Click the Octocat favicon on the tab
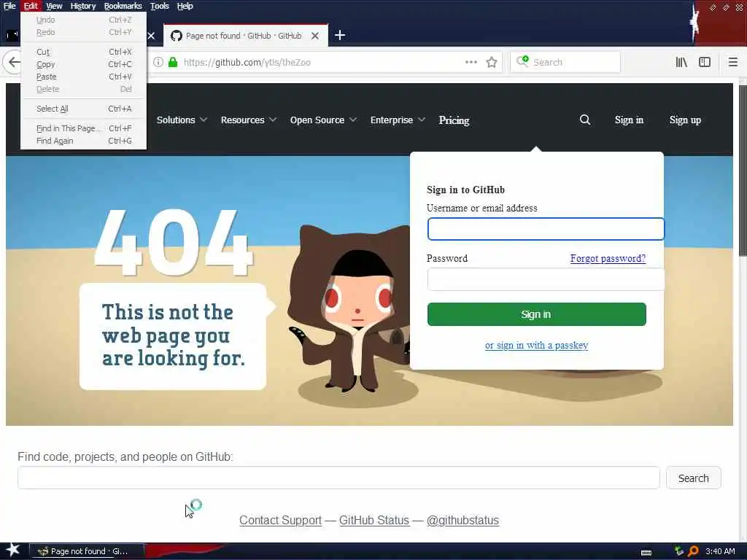 click(x=177, y=36)
